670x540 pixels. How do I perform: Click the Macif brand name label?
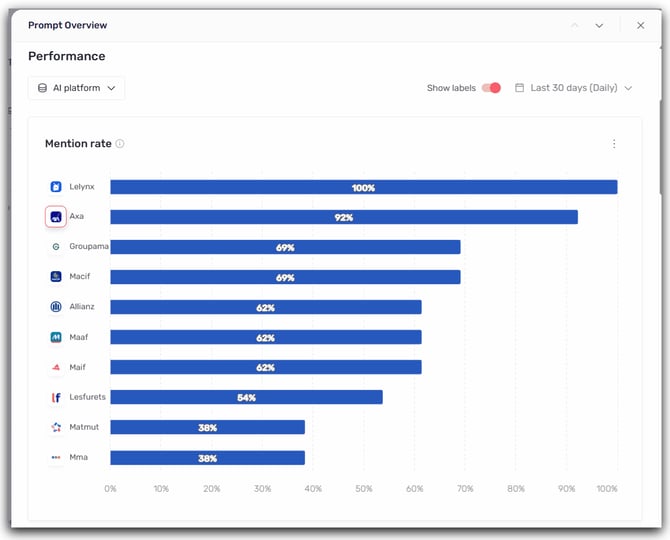coord(79,276)
